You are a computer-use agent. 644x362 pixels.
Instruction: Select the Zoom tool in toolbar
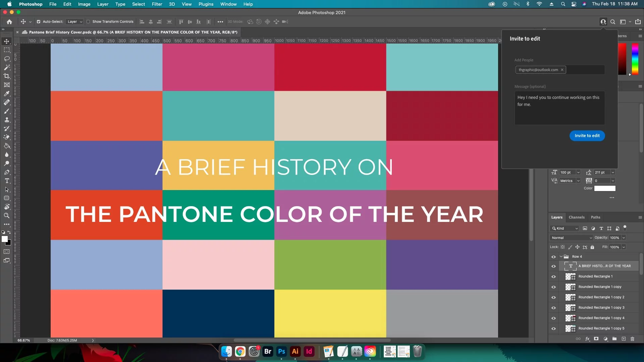pos(7,216)
